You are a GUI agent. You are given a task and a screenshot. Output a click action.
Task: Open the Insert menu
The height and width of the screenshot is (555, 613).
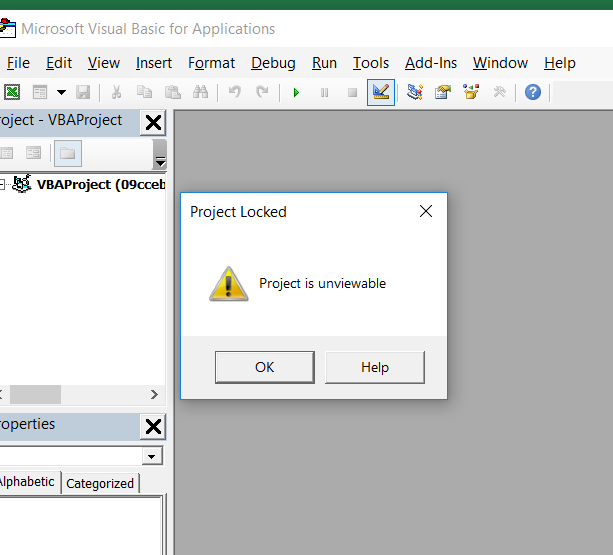(154, 63)
